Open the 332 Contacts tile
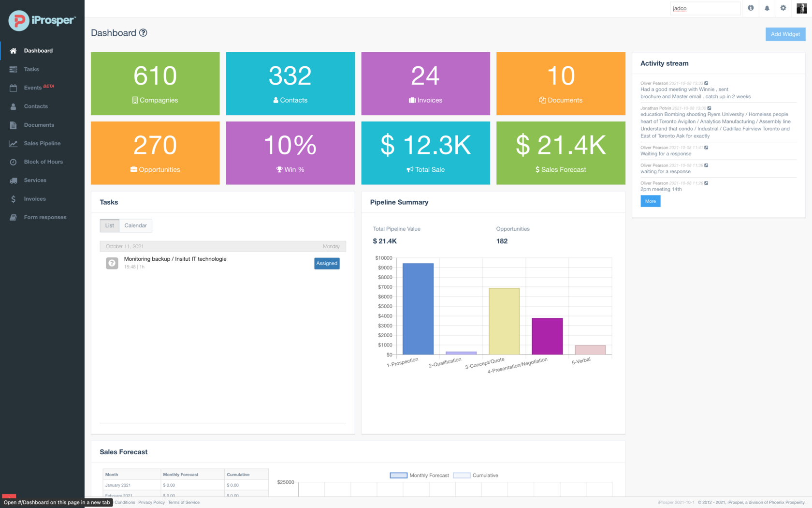This screenshot has width=812, height=508. pyautogui.click(x=290, y=84)
